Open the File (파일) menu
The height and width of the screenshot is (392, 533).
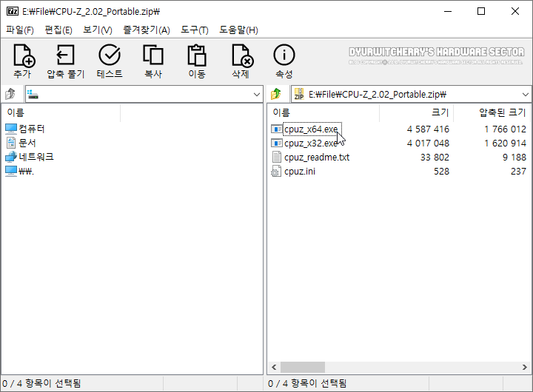[x=20, y=30]
